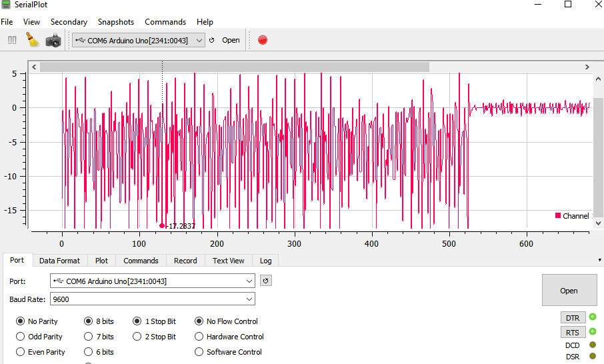Click the large Open port button
The image size is (604, 364).
[569, 290]
